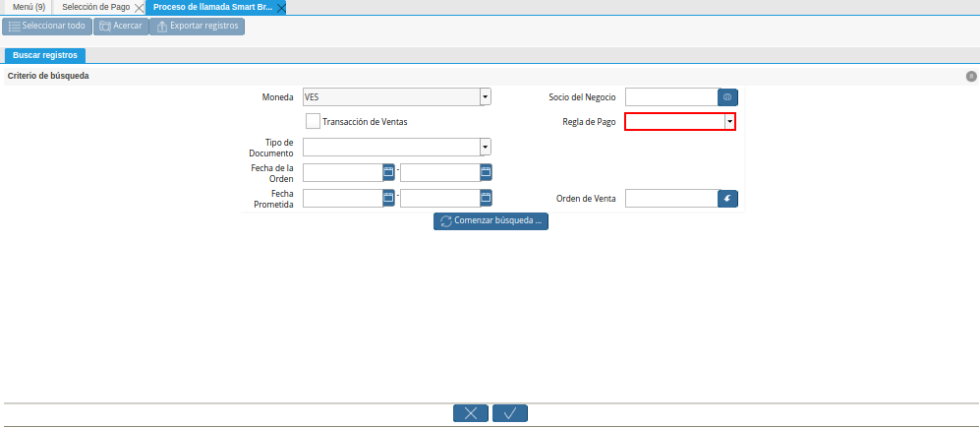Viewport: 980px width, 427px height.
Task: Switch to the Selección de Pago tab
Action: click(x=95, y=8)
